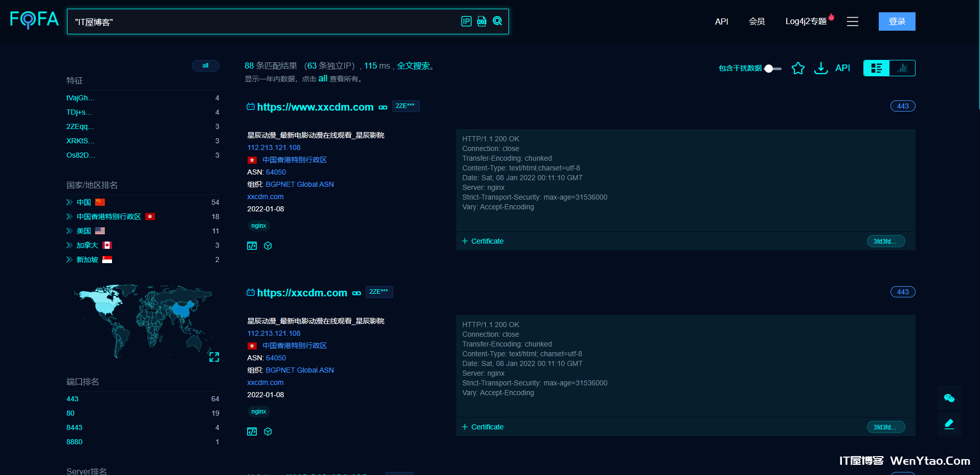Open source code icon for xxcdm.com result
Image resolution: width=980 pixels, height=475 pixels.
pyautogui.click(x=252, y=431)
